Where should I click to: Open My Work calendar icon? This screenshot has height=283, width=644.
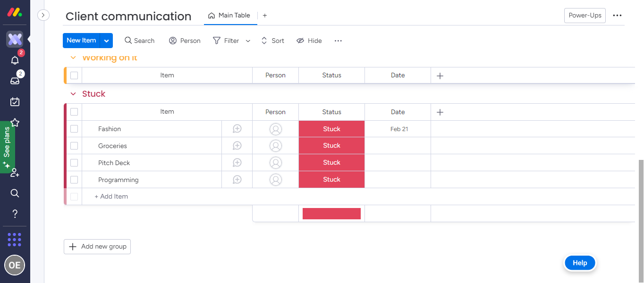click(x=15, y=101)
